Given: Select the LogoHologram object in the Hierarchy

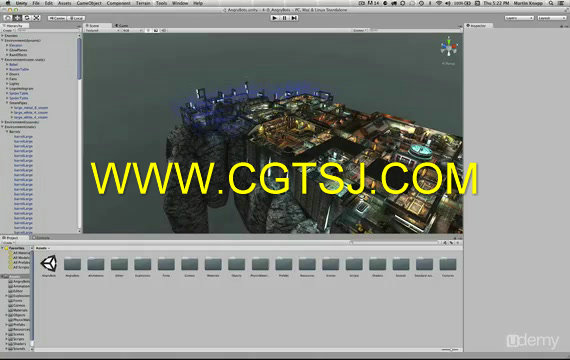Looking at the screenshot, I should click(21, 88).
